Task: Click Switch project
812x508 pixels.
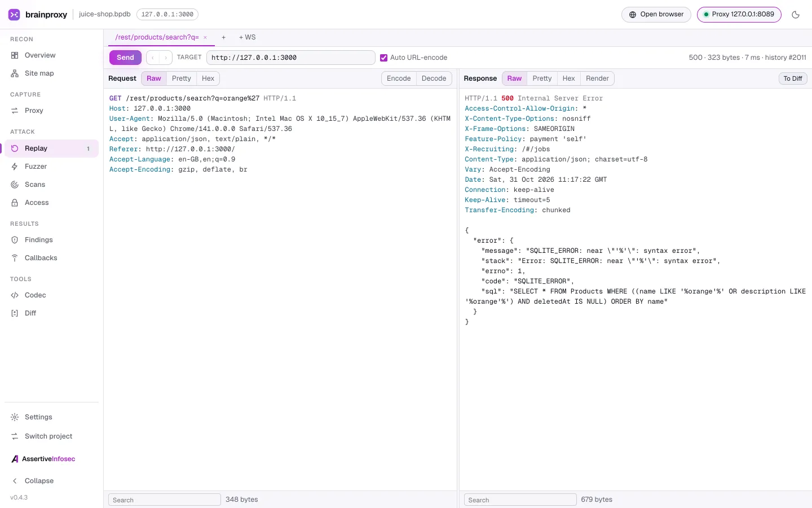Action: point(51,436)
